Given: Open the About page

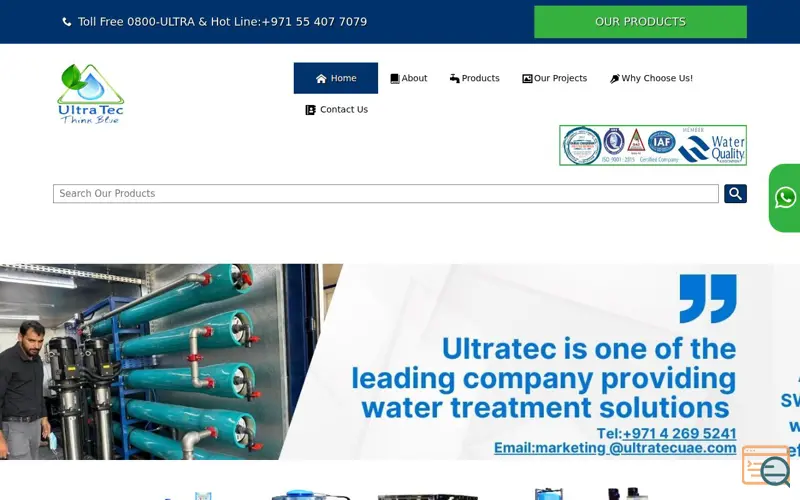Looking at the screenshot, I should click(409, 78).
